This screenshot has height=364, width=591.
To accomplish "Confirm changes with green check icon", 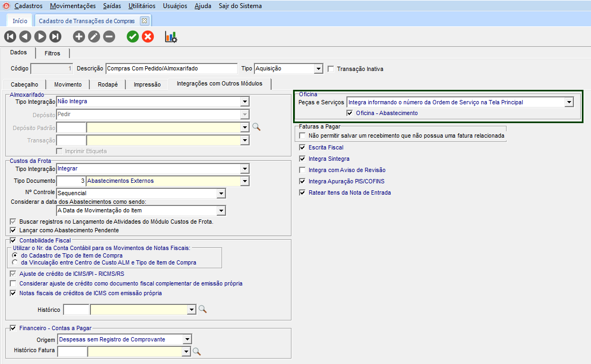I will click(133, 37).
